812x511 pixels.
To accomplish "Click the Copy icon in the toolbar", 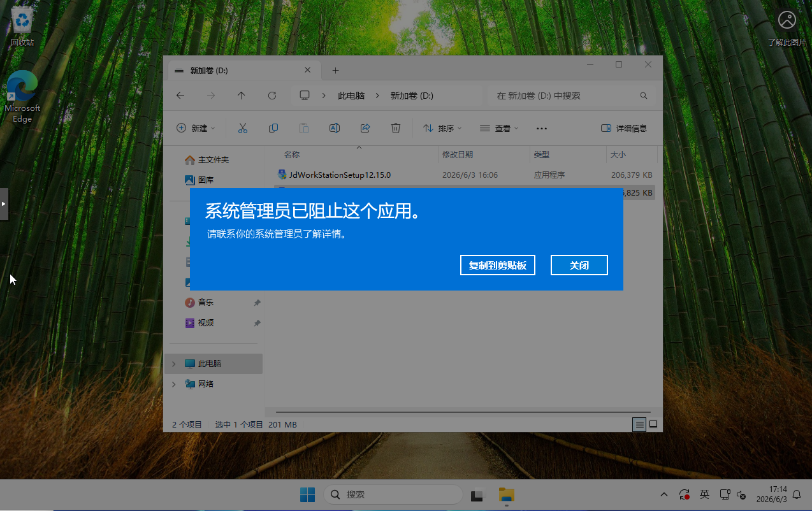I will pyautogui.click(x=273, y=128).
